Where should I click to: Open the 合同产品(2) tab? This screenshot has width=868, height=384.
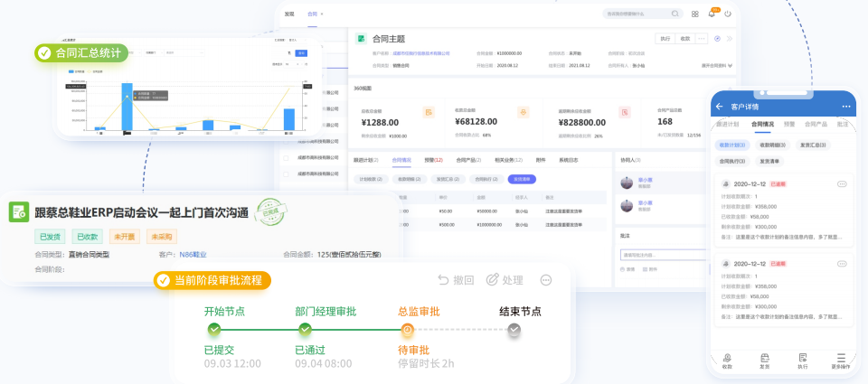click(x=468, y=161)
